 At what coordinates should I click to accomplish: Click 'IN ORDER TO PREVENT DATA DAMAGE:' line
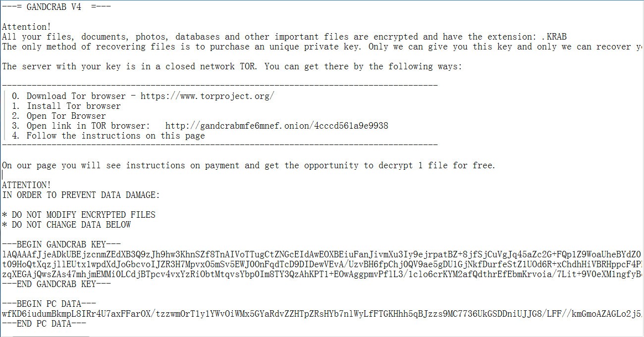[81, 195]
